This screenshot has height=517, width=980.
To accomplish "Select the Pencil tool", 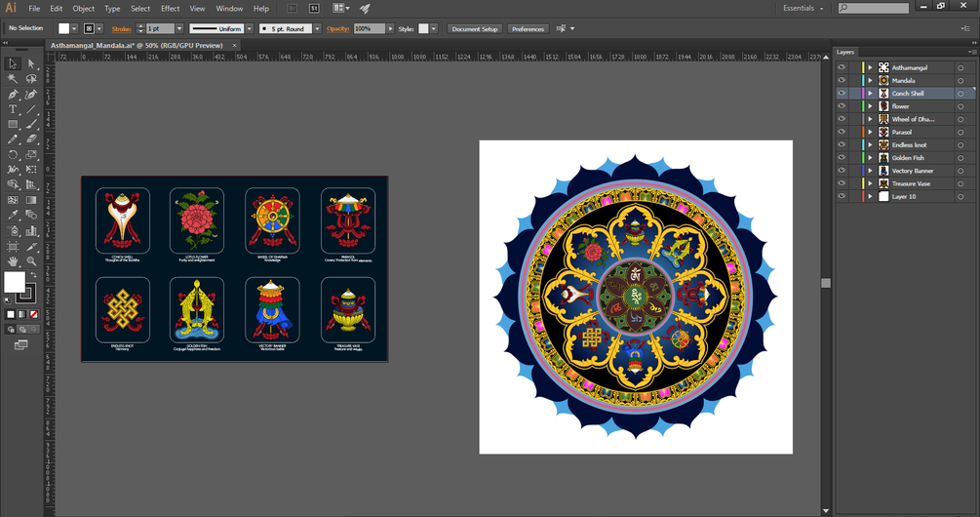I will (13, 139).
